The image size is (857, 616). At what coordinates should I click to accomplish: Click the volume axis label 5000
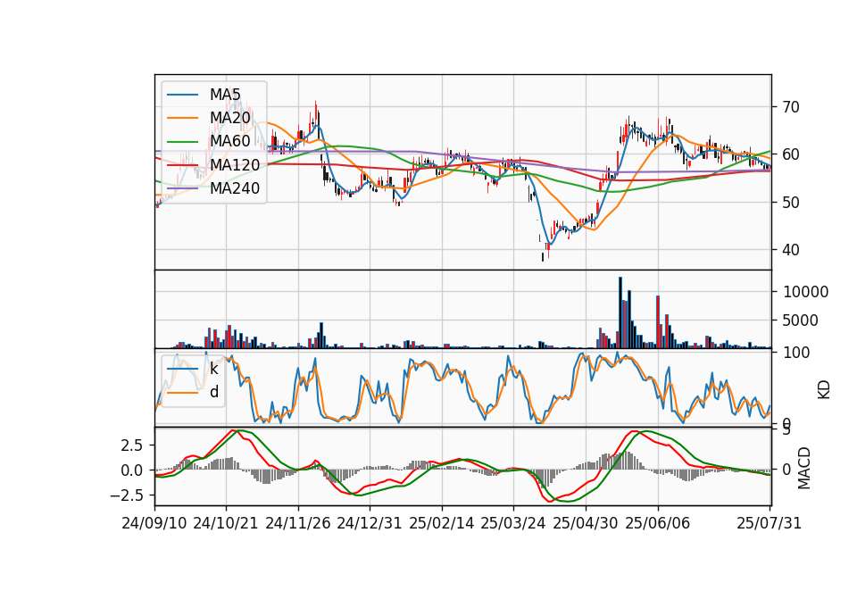[x=801, y=320]
